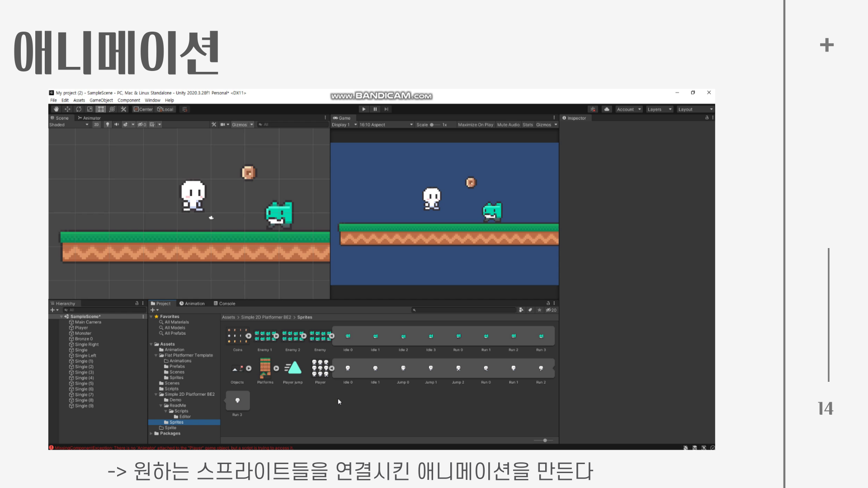The width and height of the screenshot is (868, 488).
Task: Enable Maximize On Play
Action: tap(475, 125)
